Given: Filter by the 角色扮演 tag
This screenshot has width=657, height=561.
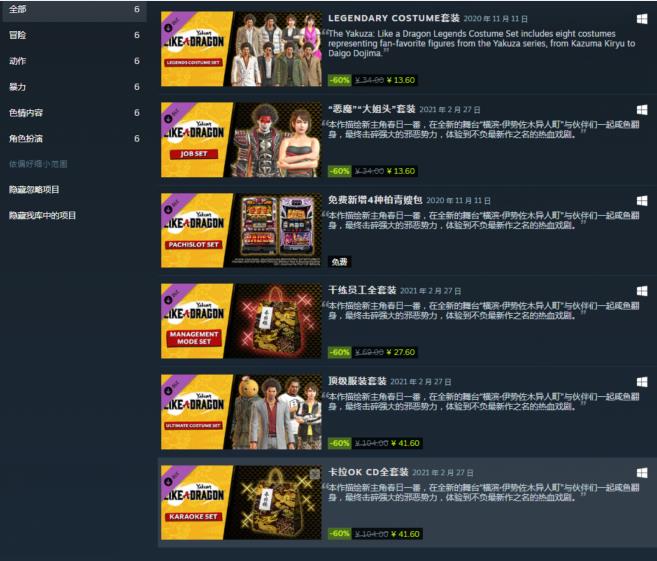Looking at the screenshot, I should coord(74,139).
